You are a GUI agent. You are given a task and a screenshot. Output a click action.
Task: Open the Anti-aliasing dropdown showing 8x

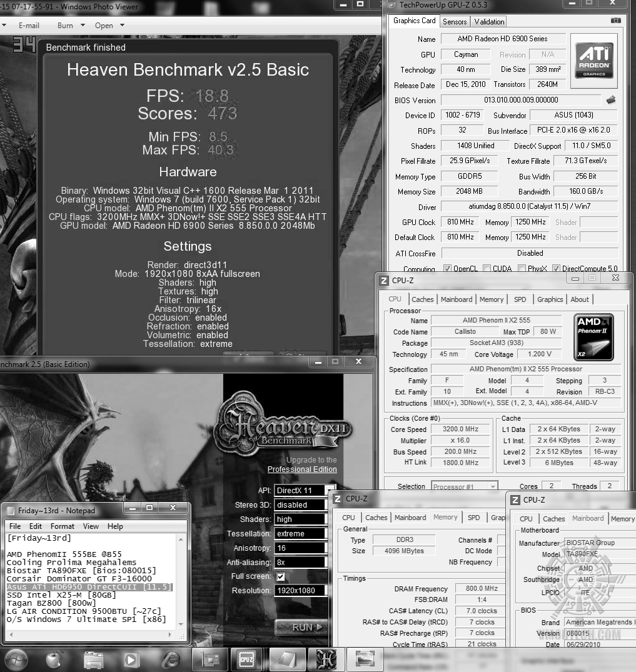tap(301, 562)
